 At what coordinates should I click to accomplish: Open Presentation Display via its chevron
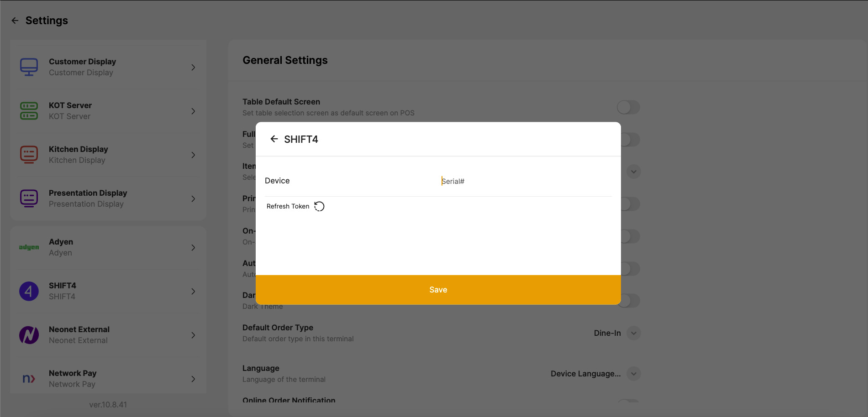193,198
